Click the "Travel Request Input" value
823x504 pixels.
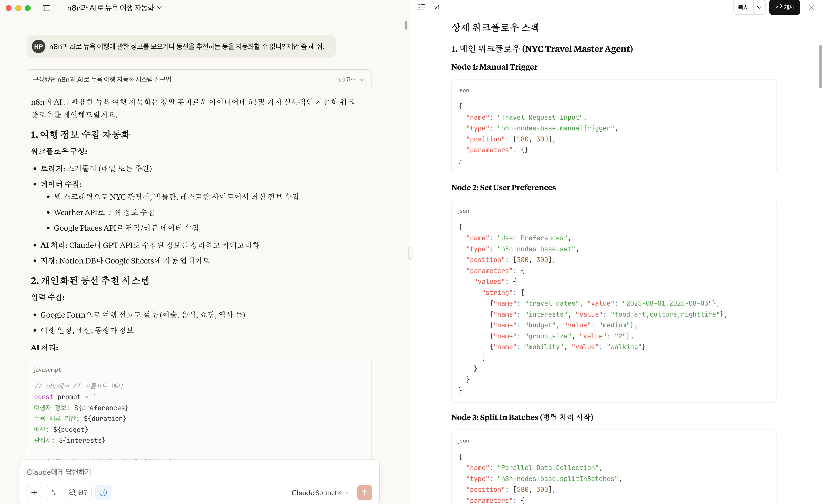tap(540, 117)
